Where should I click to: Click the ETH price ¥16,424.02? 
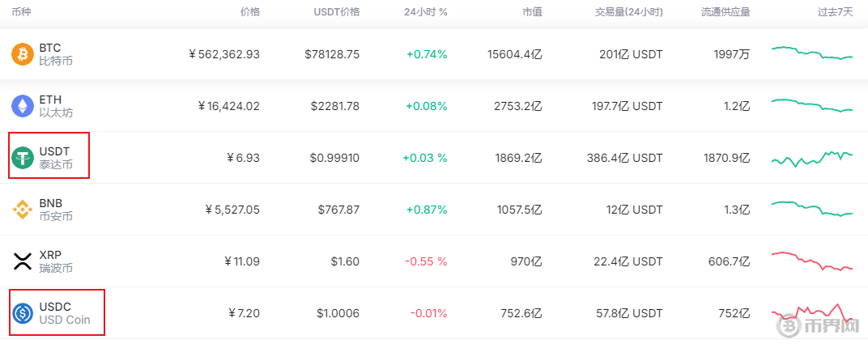tap(229, 106)
